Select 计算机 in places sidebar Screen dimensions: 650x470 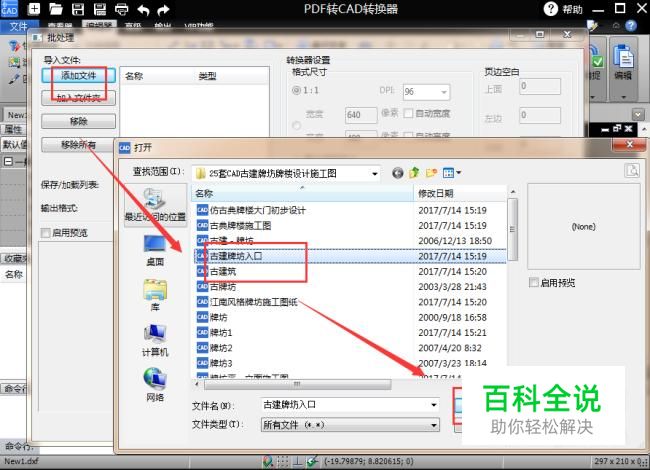pos(155,340)
